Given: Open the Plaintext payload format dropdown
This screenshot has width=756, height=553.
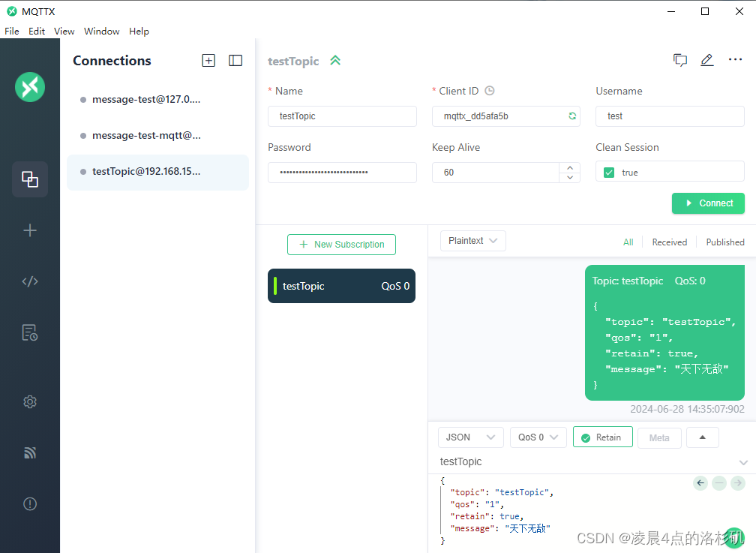Looking at the screenshot, I should (x=472, y=240).
